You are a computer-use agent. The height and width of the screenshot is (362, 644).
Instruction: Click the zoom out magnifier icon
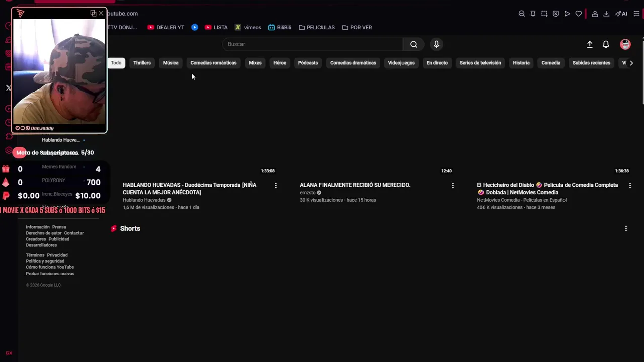pyautogui.click(x=522, y=14)
